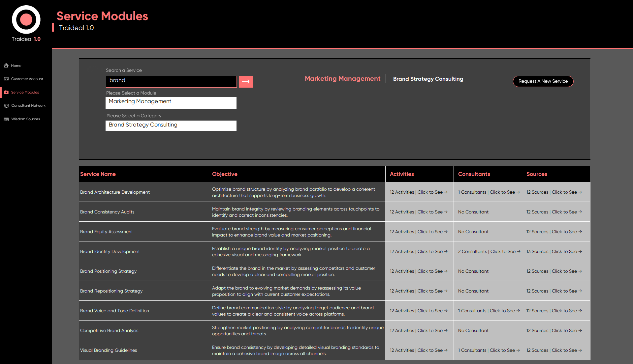Click the Customer Account sidebar icon
The height and width of the screenshot is (364, 633).
coord(6,79)
